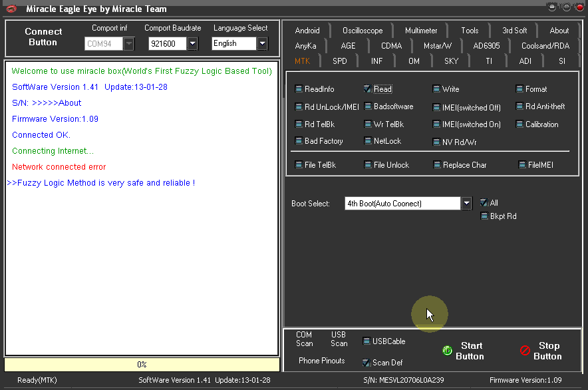Click the Stop Button label
Viewport: 588px width, 390px height.
click(x=548, y=351)
